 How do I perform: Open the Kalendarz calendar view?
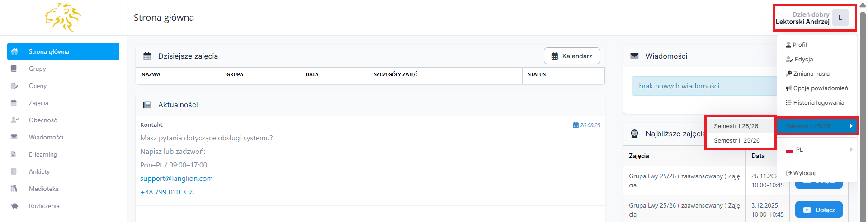(572, 56)
